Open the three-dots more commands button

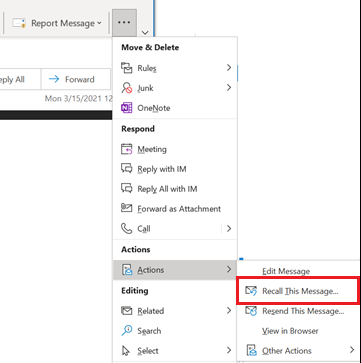[x=124, y=23]
